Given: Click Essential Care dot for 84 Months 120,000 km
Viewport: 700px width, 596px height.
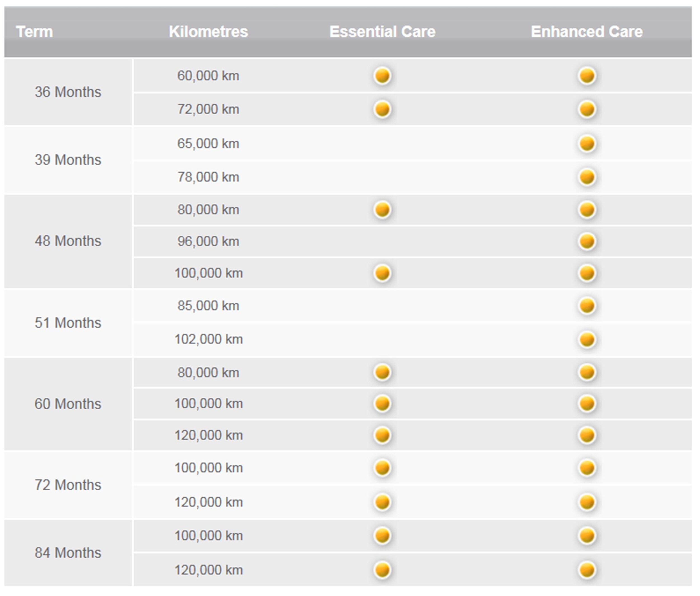Looking at the screenshot, I should tap(382, 570).
